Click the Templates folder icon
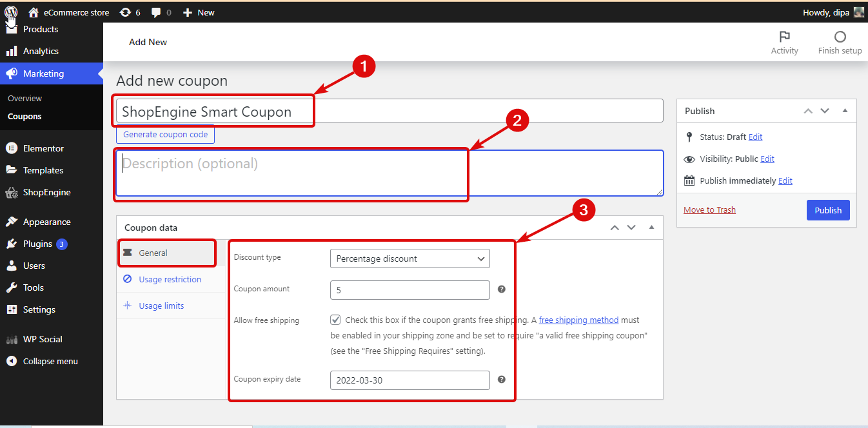The width and height of the screenshot is (868, 428). [12, 170]
